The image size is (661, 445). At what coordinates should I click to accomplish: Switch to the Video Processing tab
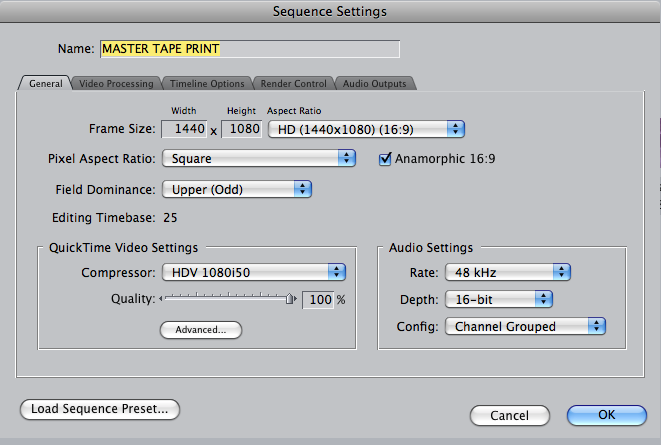116,83
